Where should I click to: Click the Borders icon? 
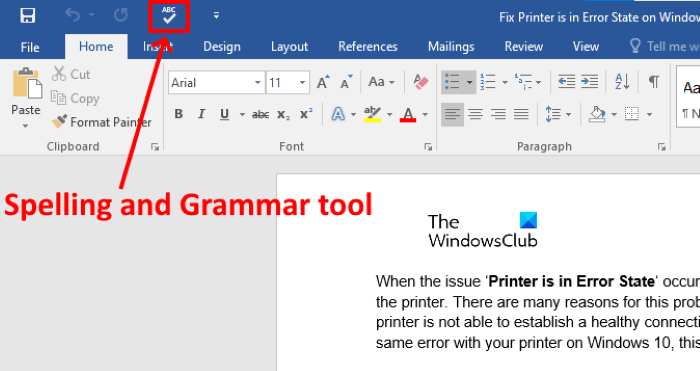pyautogui.click(x=632, y=114)
